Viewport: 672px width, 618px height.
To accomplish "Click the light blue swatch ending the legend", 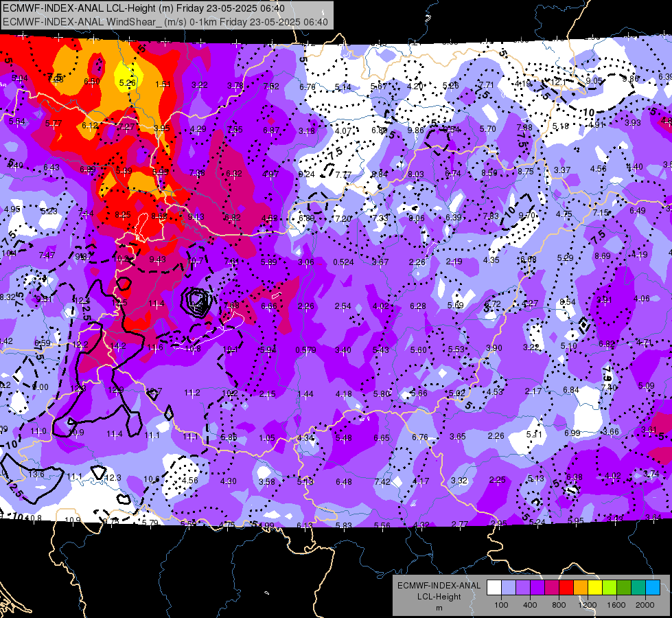I will pos(653,588).
